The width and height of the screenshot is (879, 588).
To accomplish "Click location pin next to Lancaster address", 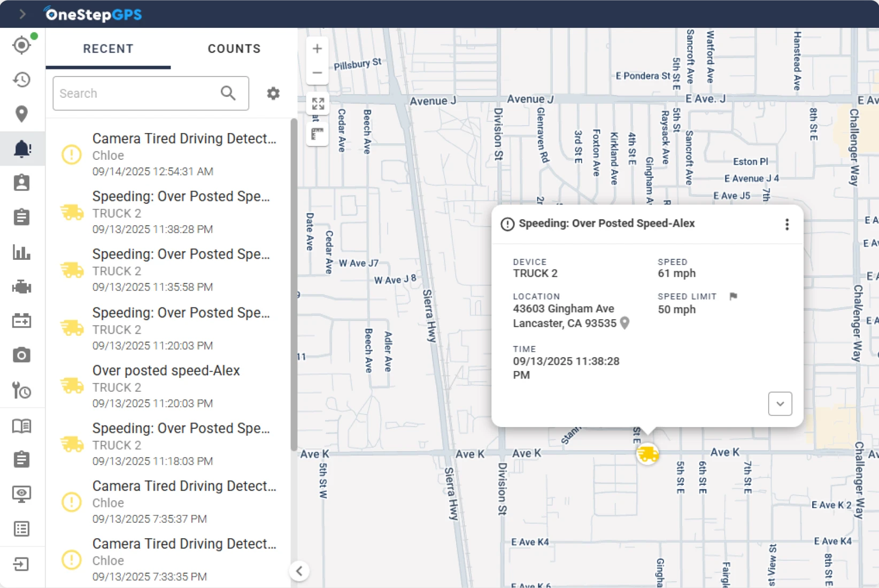I will pyautogui.click(x=624, y=323).
